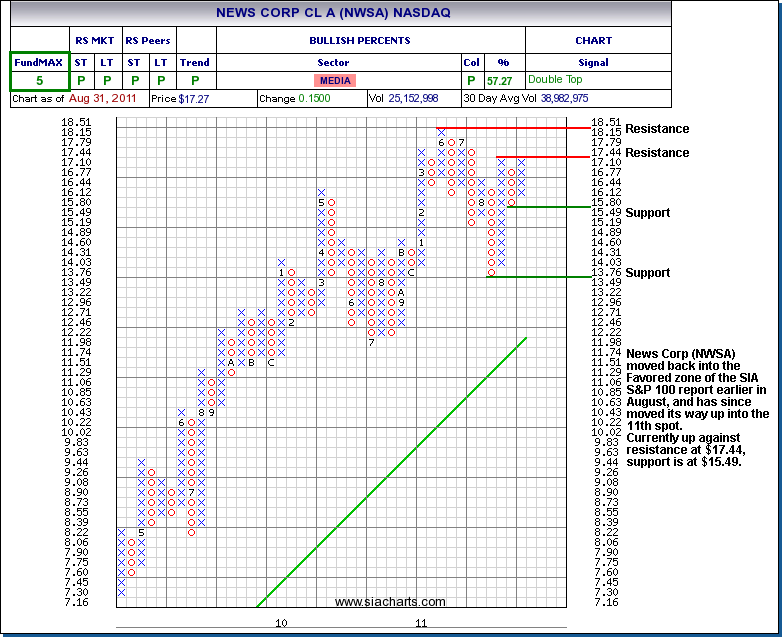
Task: Click the Double Top signal text
Action: pyautogui.click(x=558, y=79)
